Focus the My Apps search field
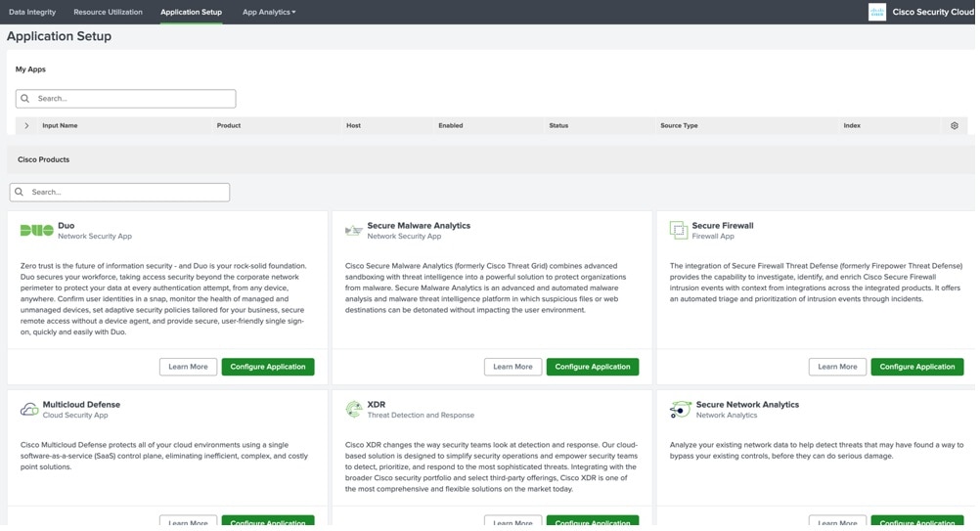The height and width of the screenshot is (531, 980). coord(125,98)
